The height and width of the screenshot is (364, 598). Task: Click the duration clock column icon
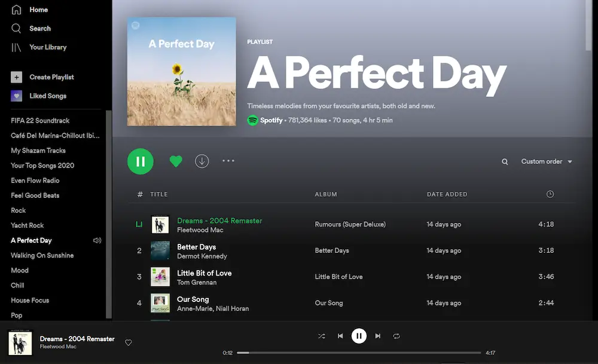[550, 194]
